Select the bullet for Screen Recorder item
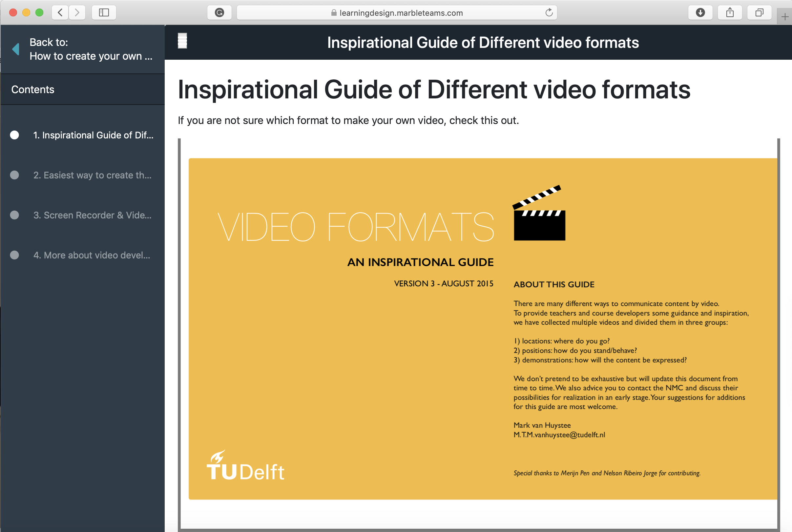The width and height of the screenshot is (792, 532). [x=14, y=215]
